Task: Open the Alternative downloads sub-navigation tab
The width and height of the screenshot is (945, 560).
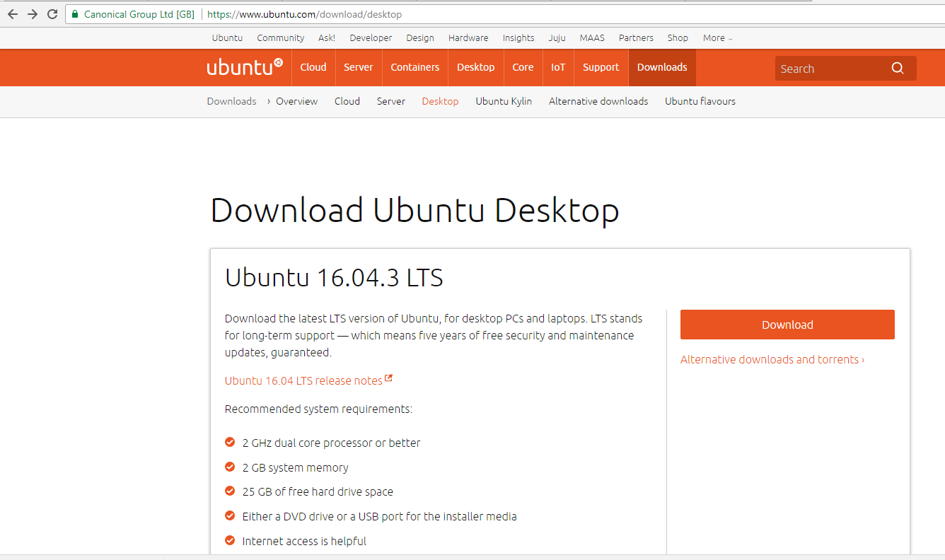Action: 598,101
